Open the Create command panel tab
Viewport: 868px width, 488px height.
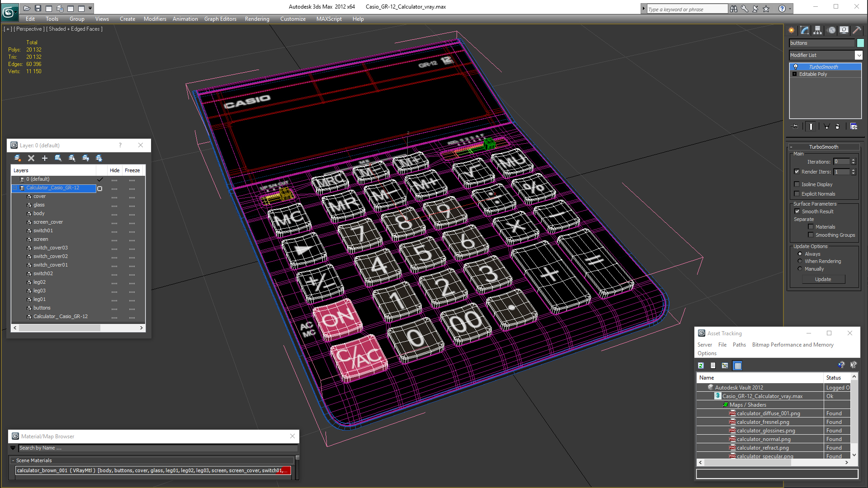[792, 30]
